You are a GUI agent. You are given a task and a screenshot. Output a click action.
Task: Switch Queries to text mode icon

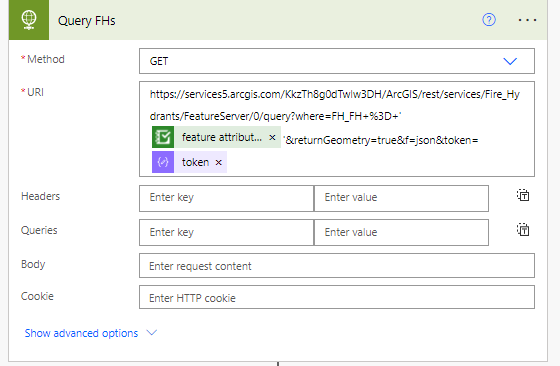pyautogui.click(x=523, y=230)
